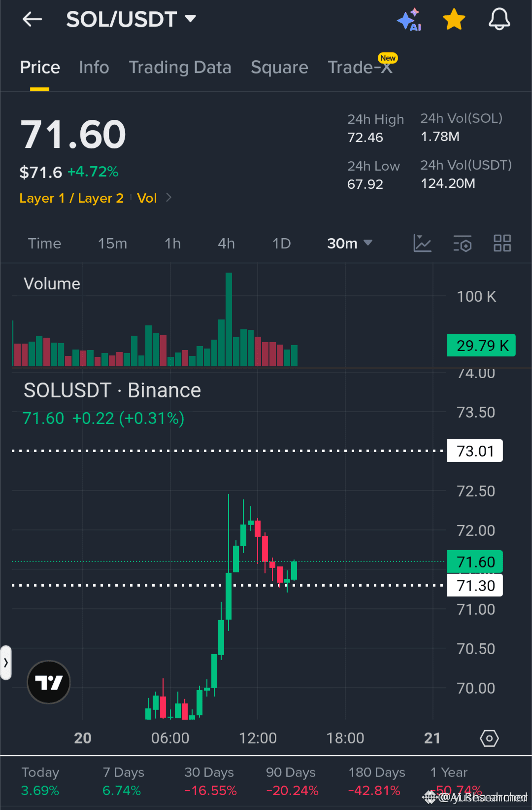Click the 24h High value 72.46
The image size is (532, 810).
365,138
